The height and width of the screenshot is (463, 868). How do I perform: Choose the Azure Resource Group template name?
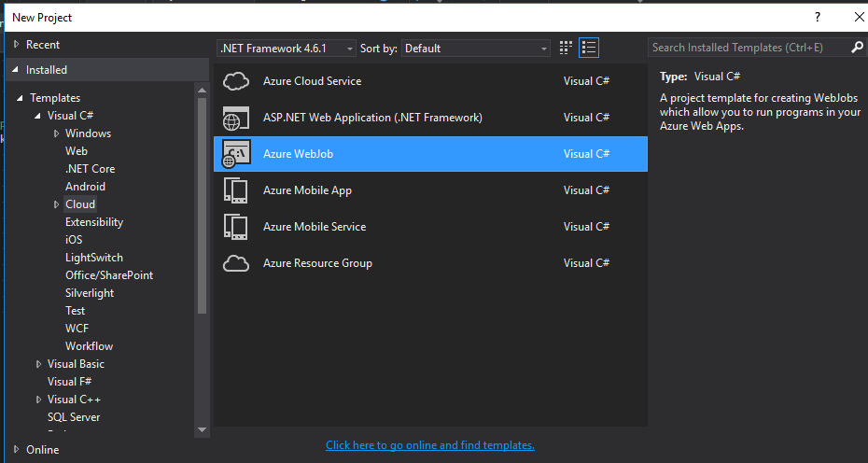317,263
